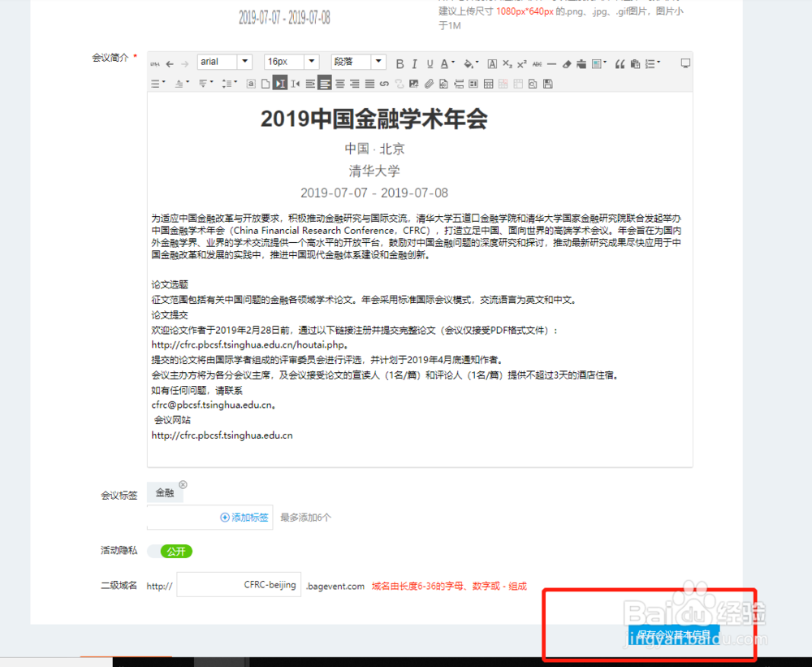812x667 pixels.
Task: Open the arial font family dropdown
Action: pyautogui.click(x=244, y=62)
